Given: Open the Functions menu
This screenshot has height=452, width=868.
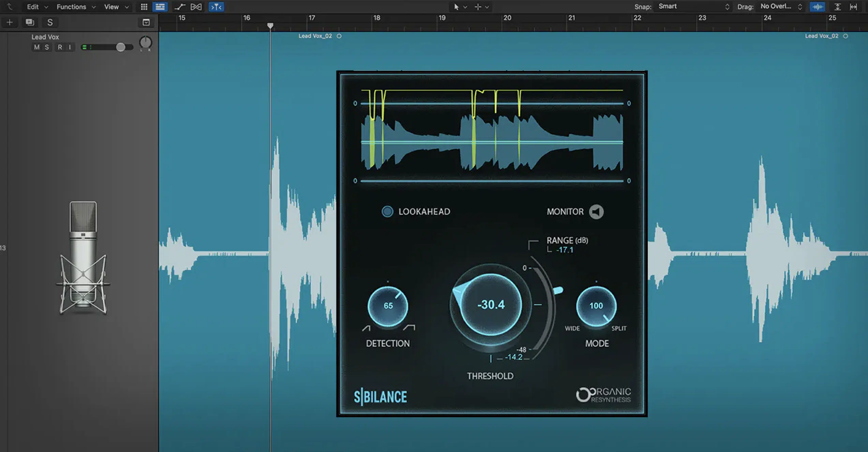Looking at the screenshot, I should (x=74, y=6).
